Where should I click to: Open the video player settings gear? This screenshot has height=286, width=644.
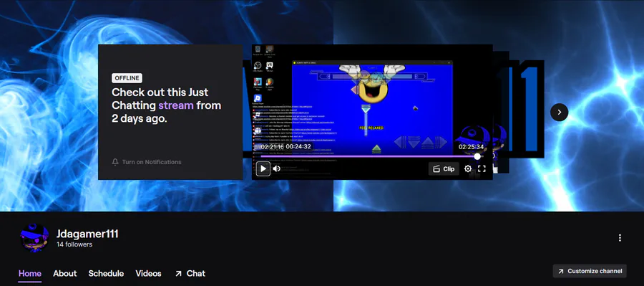pos(468,168)
